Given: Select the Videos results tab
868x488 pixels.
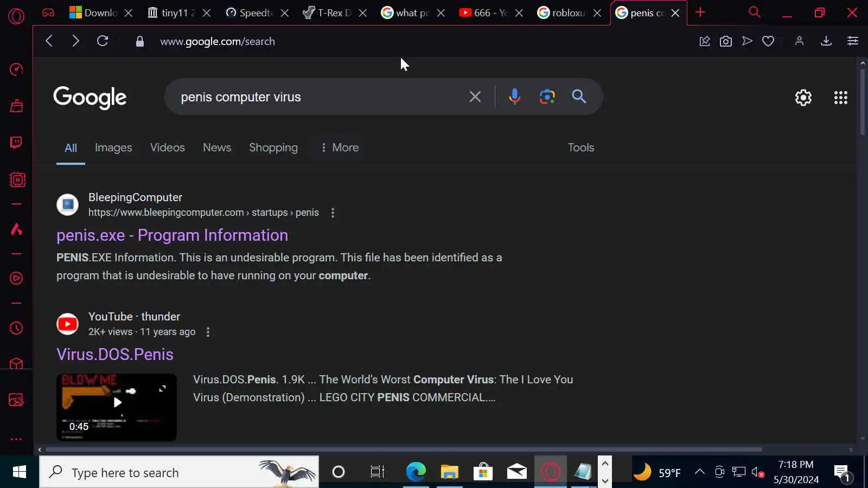Looking at the screenshot, I should point(168,147).
